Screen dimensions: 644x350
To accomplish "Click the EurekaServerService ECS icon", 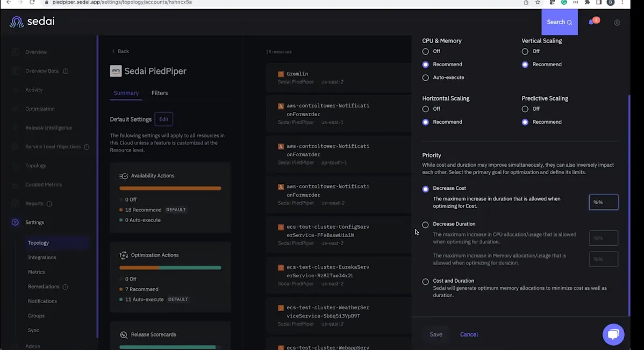I will pos(281,267).
